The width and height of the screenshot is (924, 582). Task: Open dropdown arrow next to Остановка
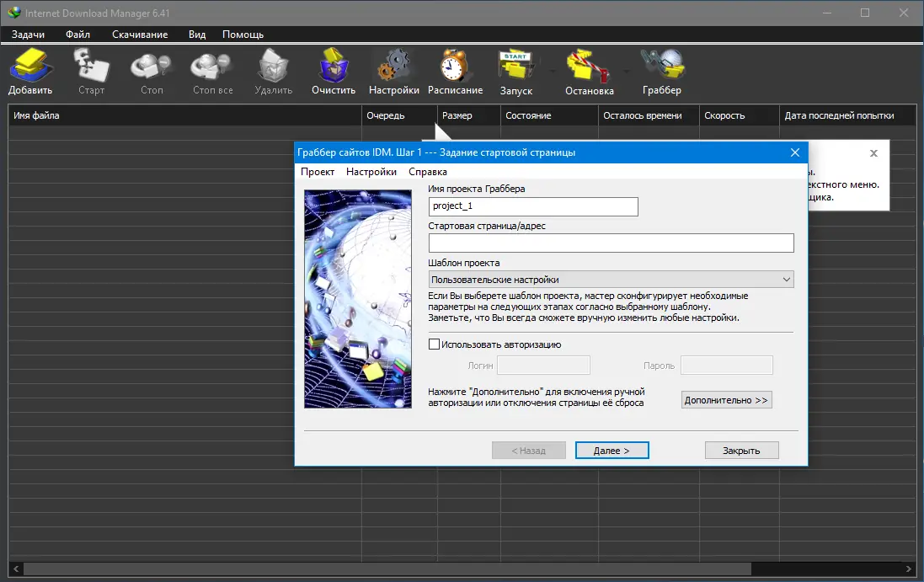626,72
